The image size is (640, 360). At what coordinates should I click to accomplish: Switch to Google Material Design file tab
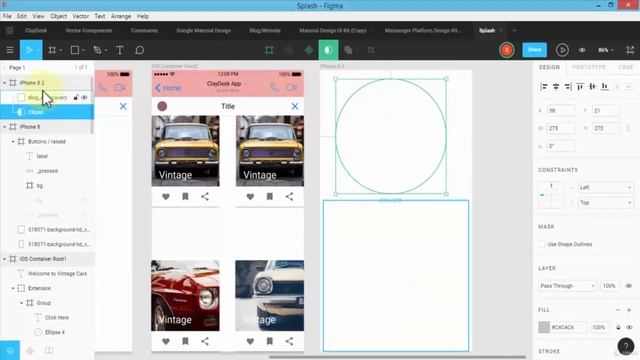[203, 31]
